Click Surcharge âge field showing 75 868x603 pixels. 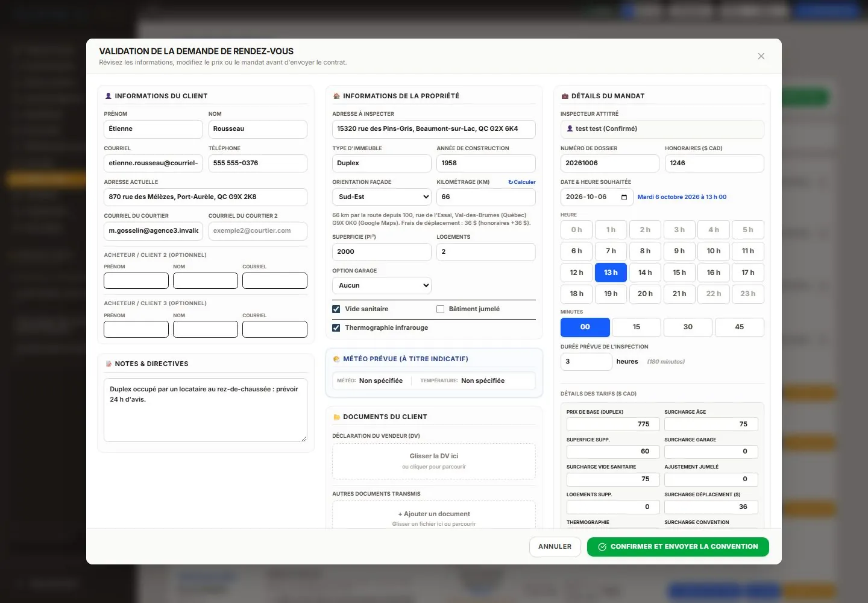711,424
